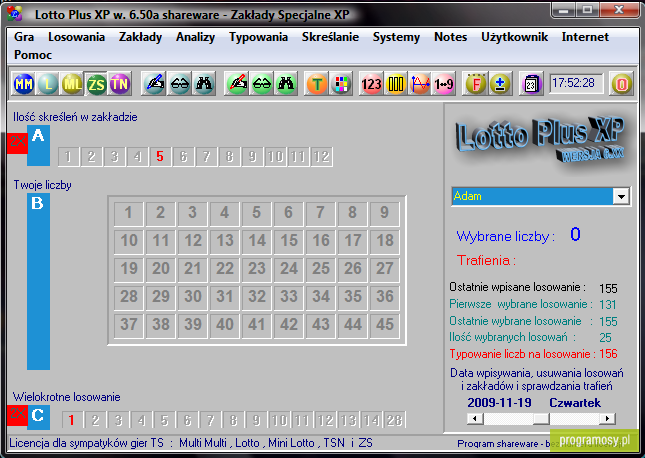The image size is (645, 458).
Task: Click the gold F icon
Action: [475, 84]
